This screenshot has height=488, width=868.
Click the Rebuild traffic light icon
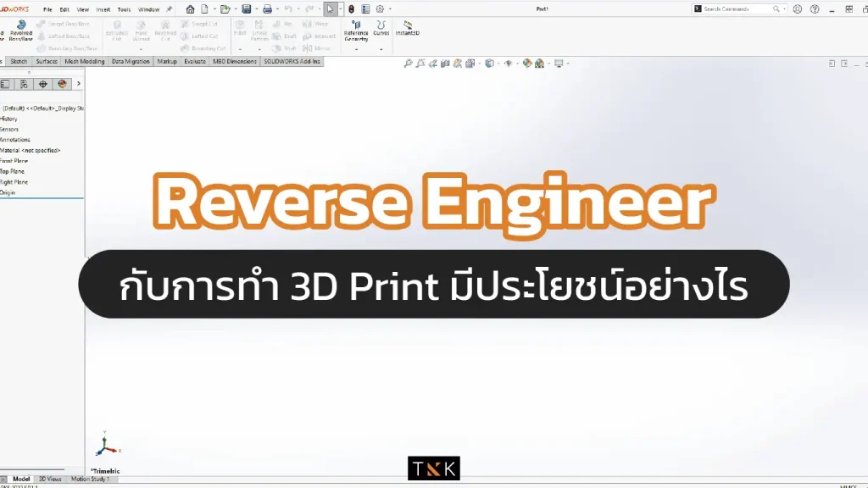(x=351, y=9)
